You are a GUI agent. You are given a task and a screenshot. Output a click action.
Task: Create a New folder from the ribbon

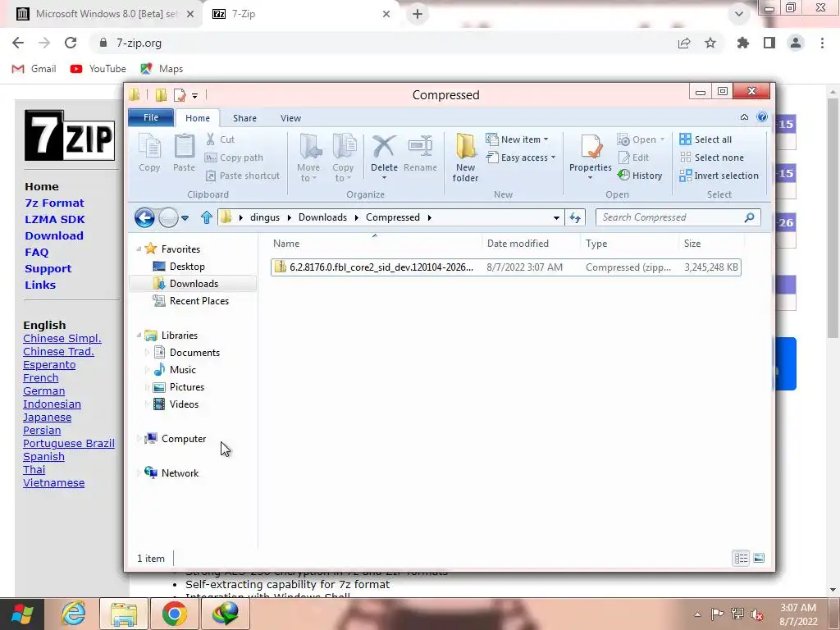[x=466, y=157]
